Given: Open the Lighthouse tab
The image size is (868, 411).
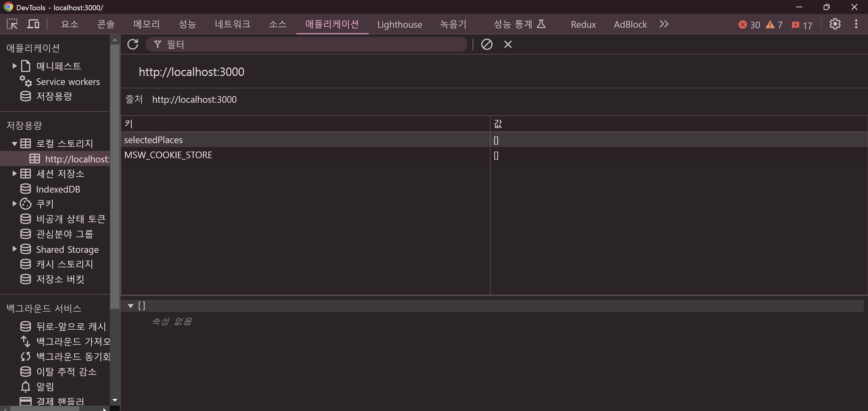Looking at the screenshot, I should (x=399, y=24).
